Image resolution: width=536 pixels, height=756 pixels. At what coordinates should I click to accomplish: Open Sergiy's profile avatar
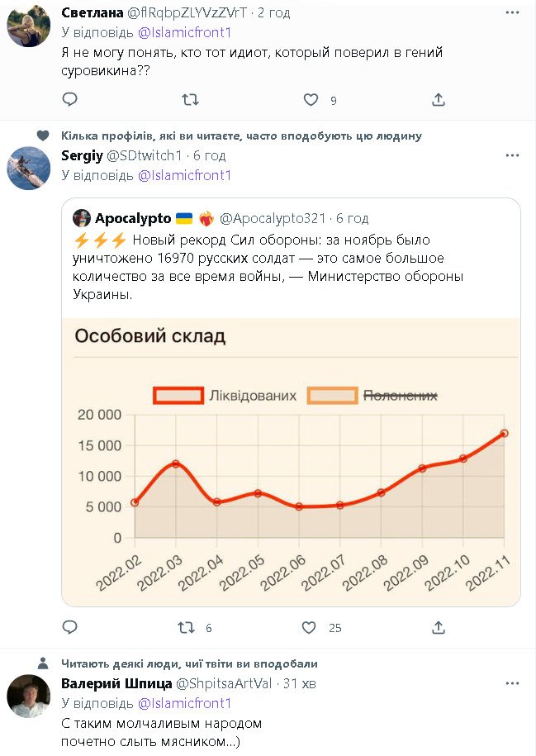click(29, 169)
